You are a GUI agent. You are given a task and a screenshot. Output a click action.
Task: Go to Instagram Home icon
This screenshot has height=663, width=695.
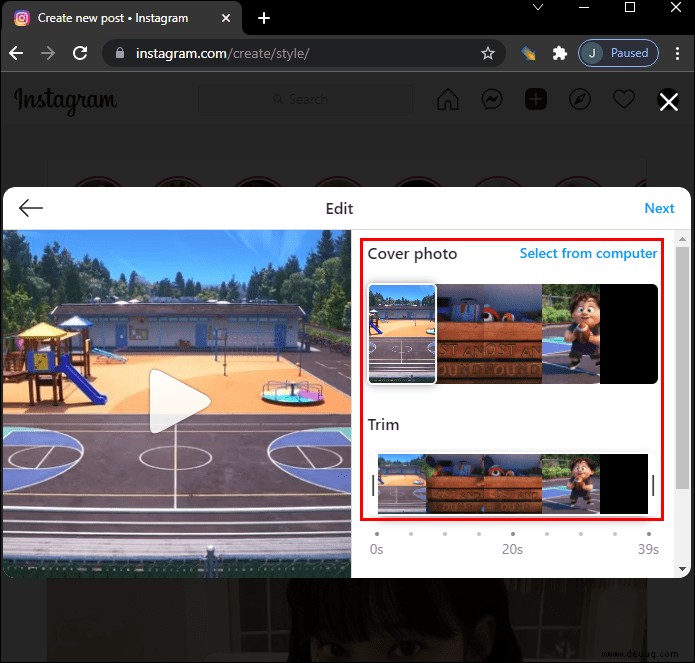point(448,99)
